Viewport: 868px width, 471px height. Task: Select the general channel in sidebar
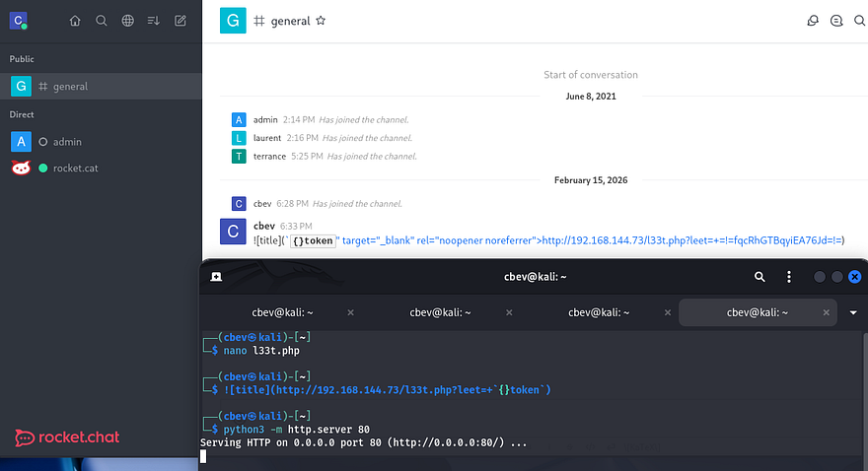click(x=70, y=87)
